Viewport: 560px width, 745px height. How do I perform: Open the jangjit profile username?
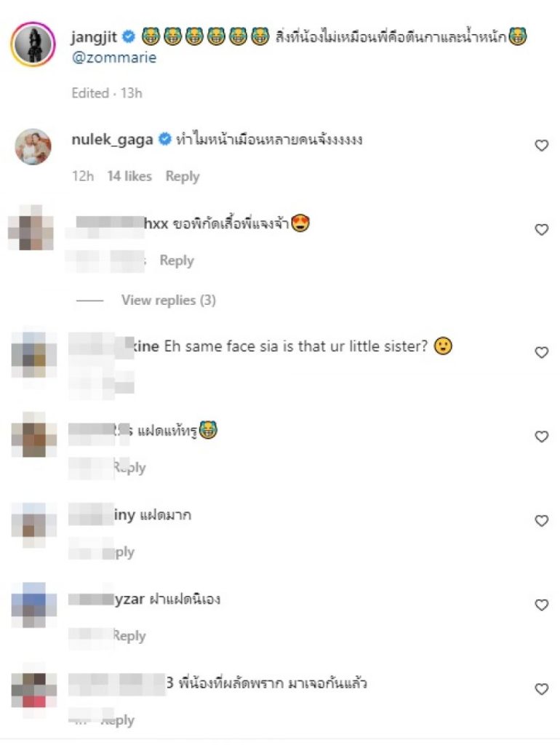tap(94, 36)
